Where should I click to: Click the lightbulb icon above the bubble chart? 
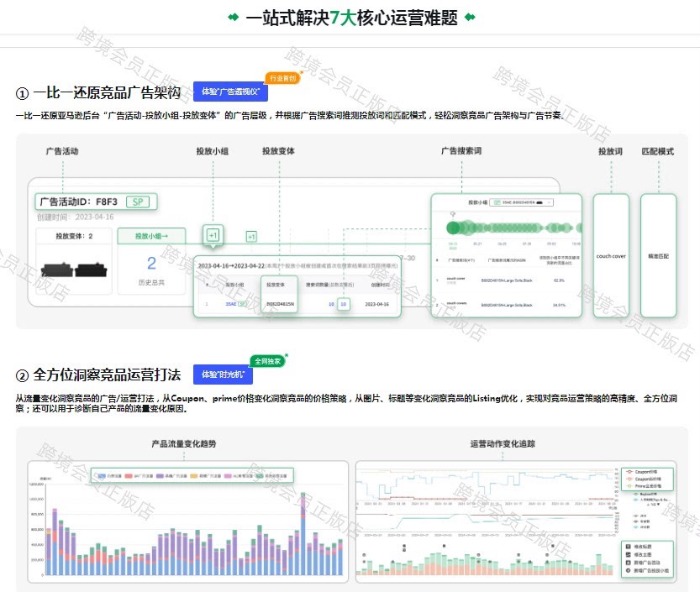453,215
